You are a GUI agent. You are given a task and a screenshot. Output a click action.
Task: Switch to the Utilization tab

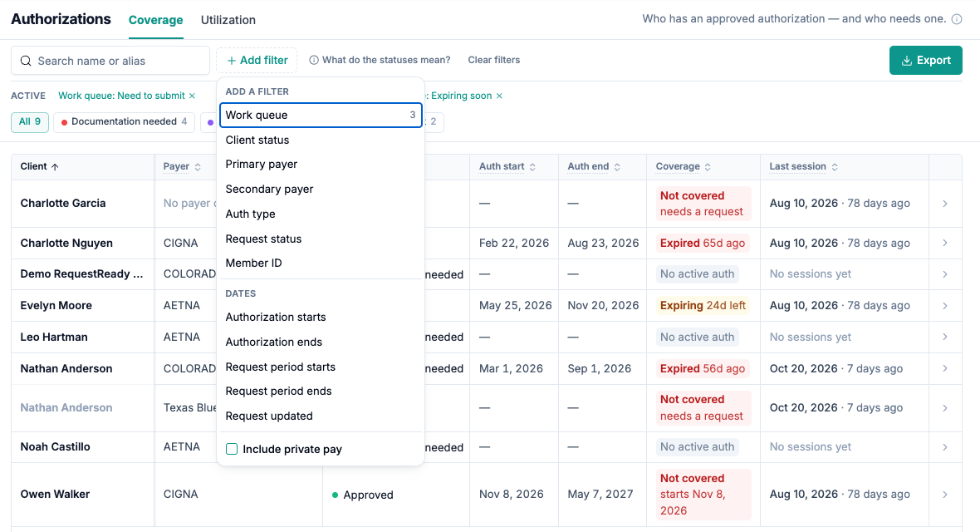click(228, 20)
